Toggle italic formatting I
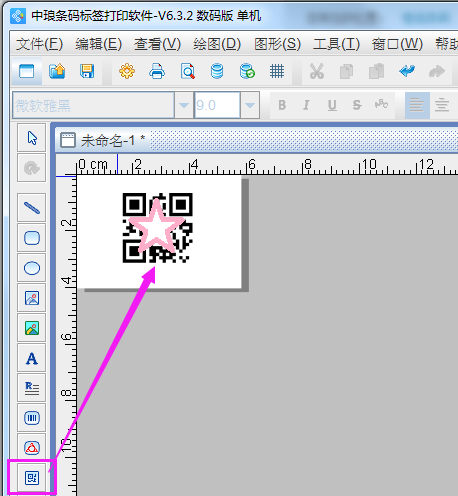Viewport: 458px width, 496px height. tap(306, 105)
